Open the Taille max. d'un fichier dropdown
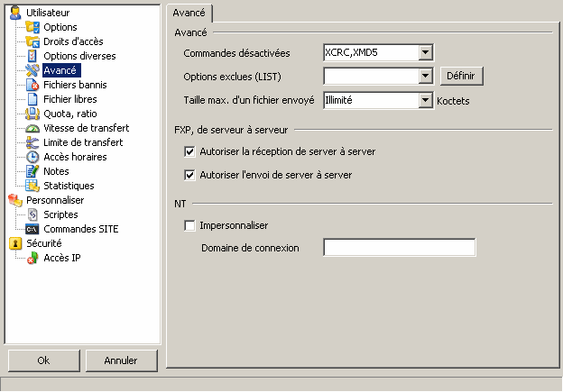Viewport: 563px width, 392px height. coord(427,100)
